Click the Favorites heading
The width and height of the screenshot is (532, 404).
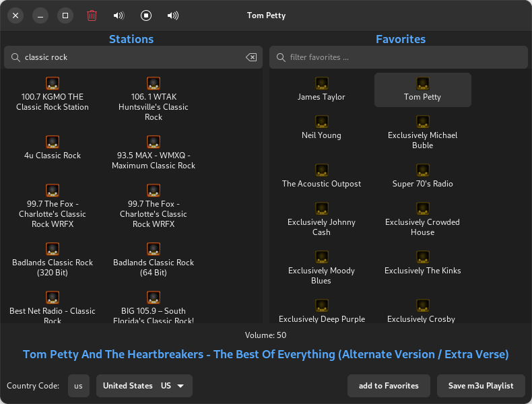tap(401, 39)
